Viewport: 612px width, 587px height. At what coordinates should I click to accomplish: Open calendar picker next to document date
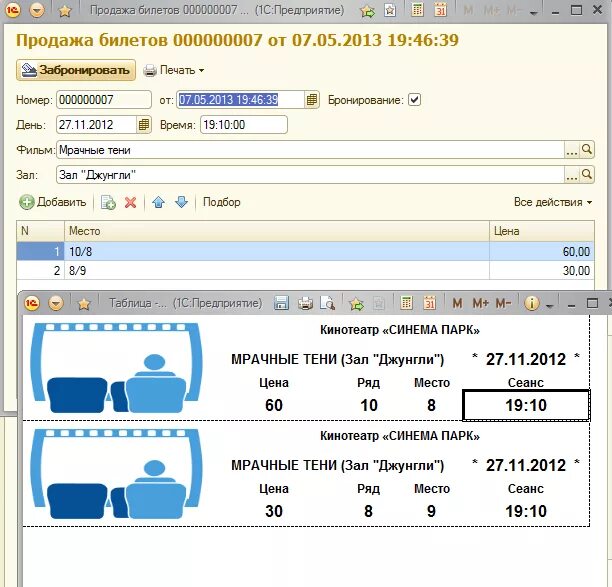pyautogui.click(x=312, y=100)
